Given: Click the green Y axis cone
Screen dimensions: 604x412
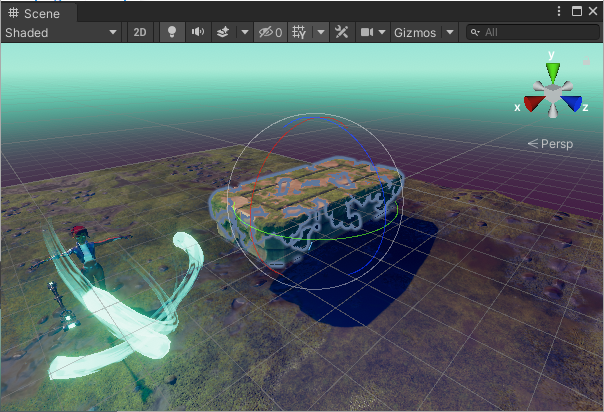Looking at the screenshot, I should [552, 72].
